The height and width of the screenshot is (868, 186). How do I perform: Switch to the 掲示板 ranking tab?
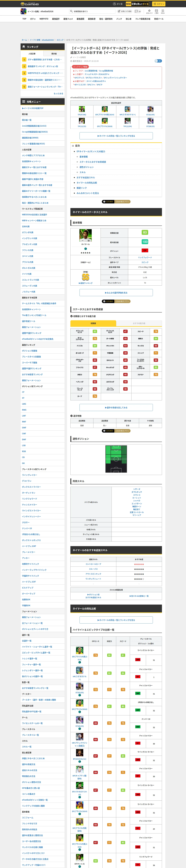pyautogui.click(x=54, y=54)
